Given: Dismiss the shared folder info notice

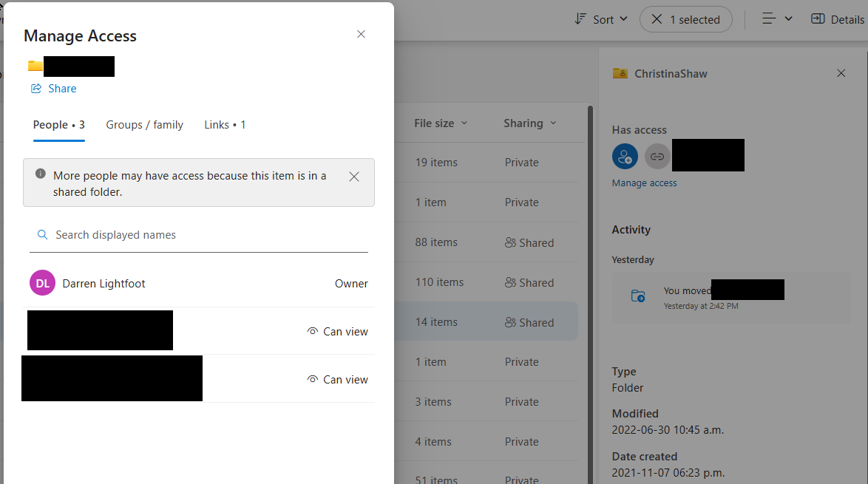Looking at the screenshot, I should [x=354, y=177].
